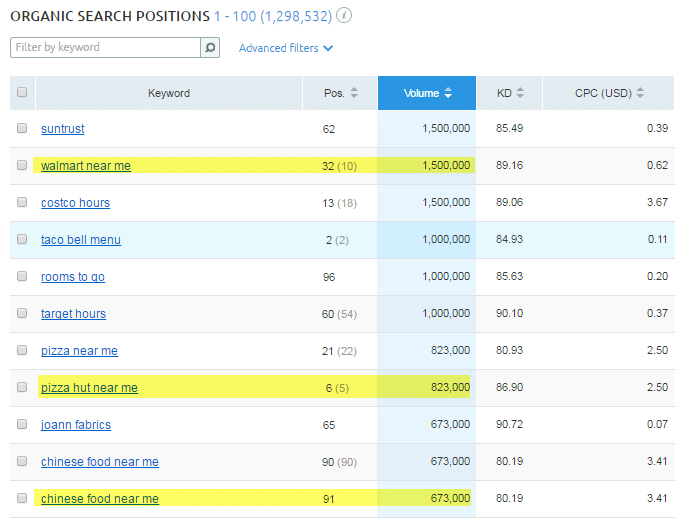Open the taco bell menu link
Screen dimensions: 675x518
coord(81,240)
